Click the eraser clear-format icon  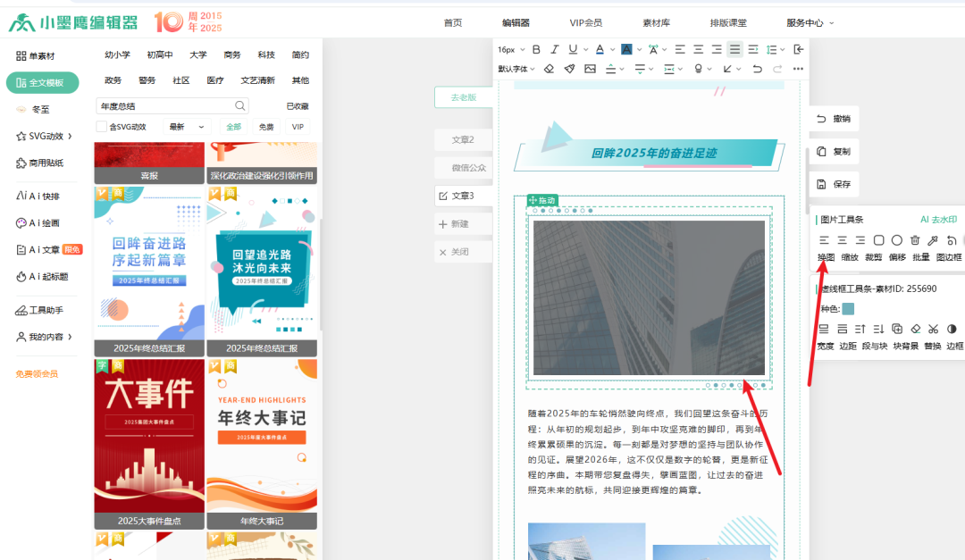point(549,69)
